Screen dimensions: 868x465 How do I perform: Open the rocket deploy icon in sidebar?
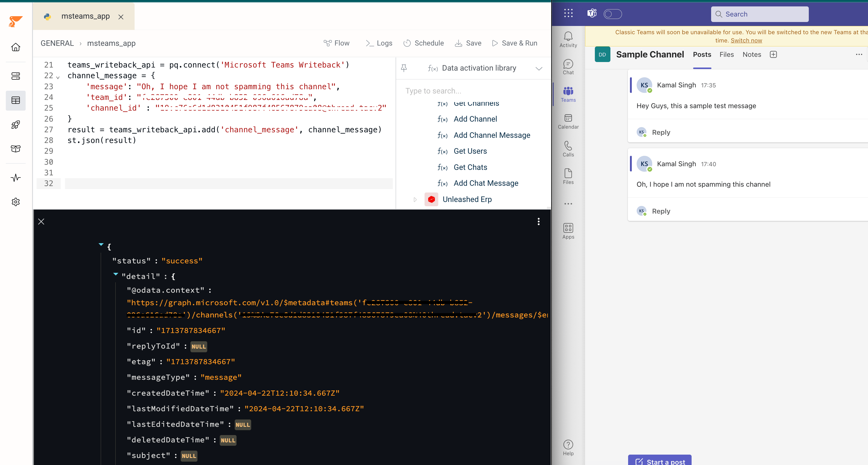pyautogui.click(x=16, y=125)
